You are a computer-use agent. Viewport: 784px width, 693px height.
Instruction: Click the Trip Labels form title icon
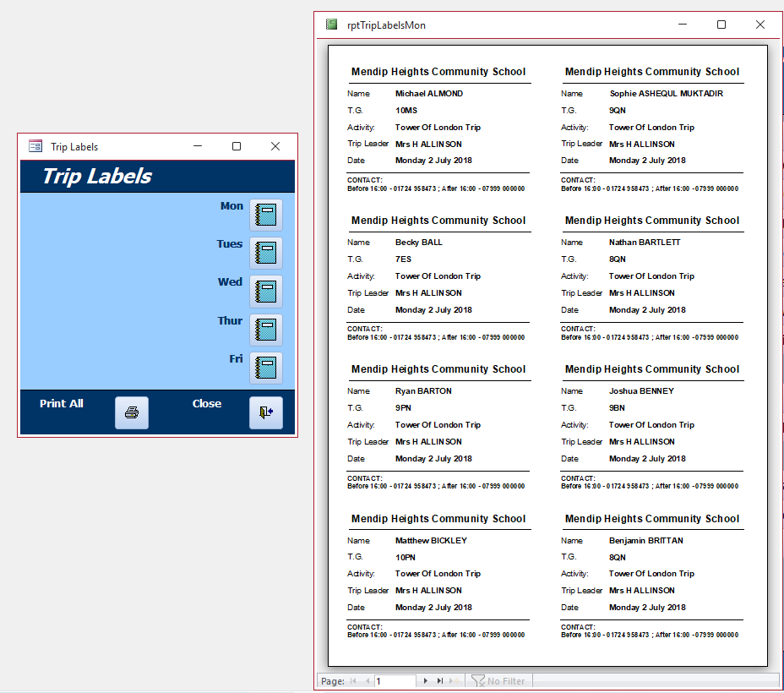pos(35,146)
